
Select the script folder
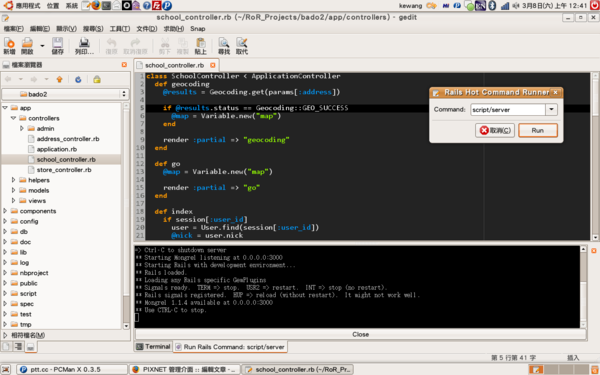(28, 293)
